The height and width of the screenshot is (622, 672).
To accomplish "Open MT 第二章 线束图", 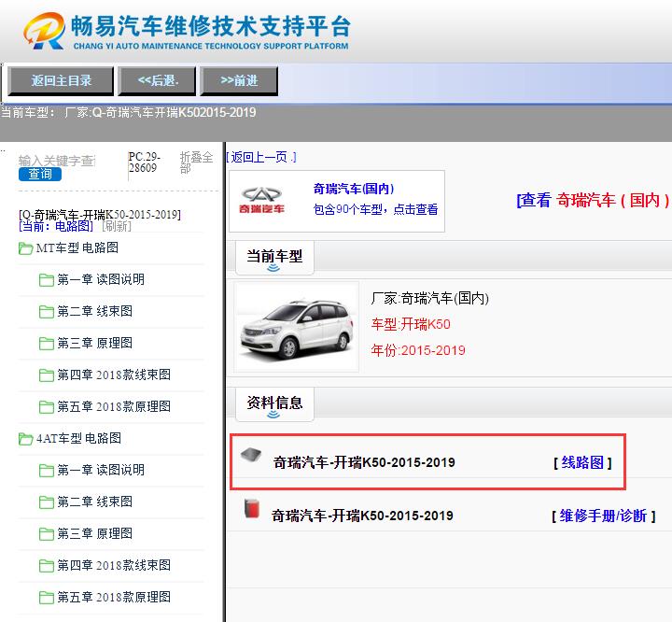I will point(95,311).
